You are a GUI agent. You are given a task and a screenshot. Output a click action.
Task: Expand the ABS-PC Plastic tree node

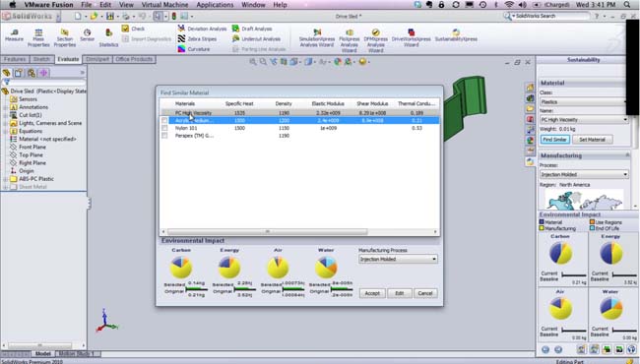coord(6,179)
